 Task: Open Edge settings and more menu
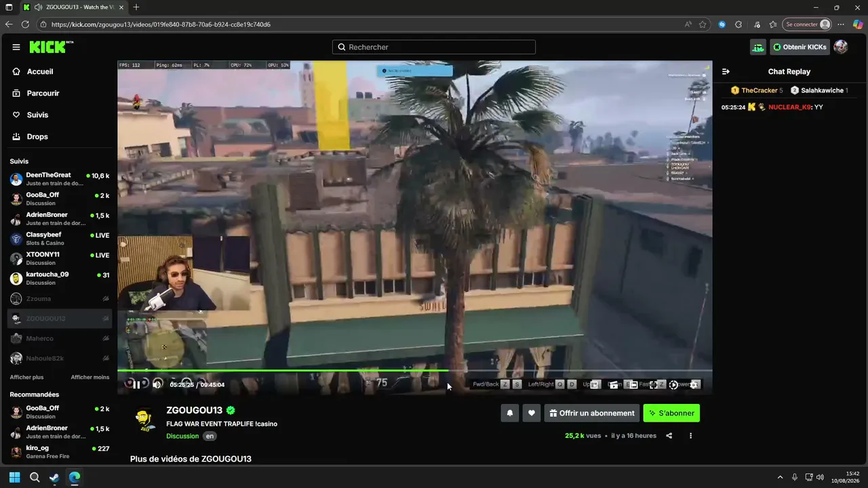tap(841, 24)
